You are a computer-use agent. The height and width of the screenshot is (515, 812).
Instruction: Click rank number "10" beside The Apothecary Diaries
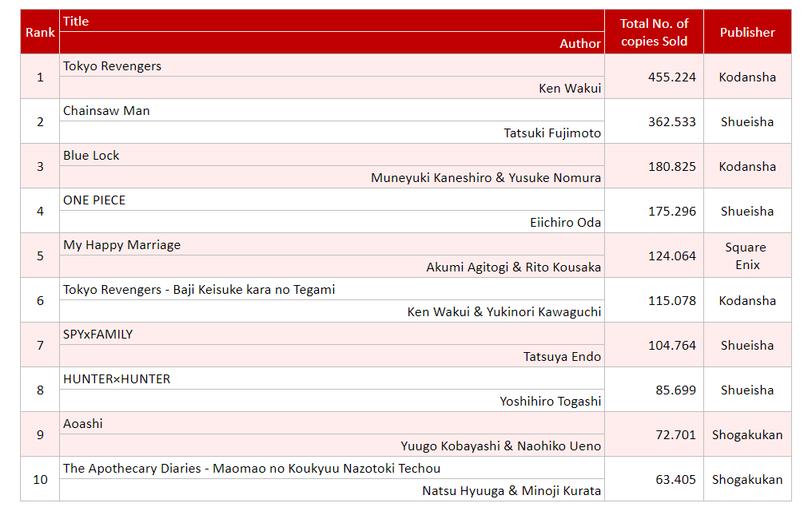tap(40, 480)
